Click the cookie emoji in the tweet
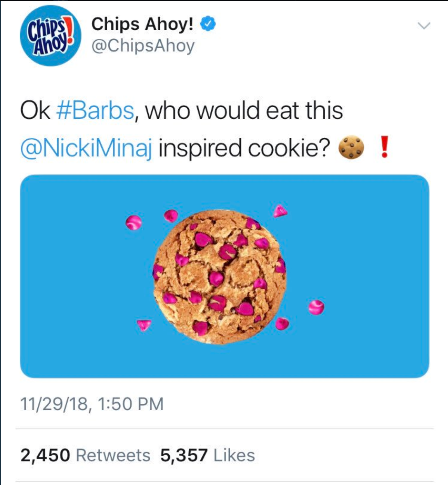 (352, 147)
